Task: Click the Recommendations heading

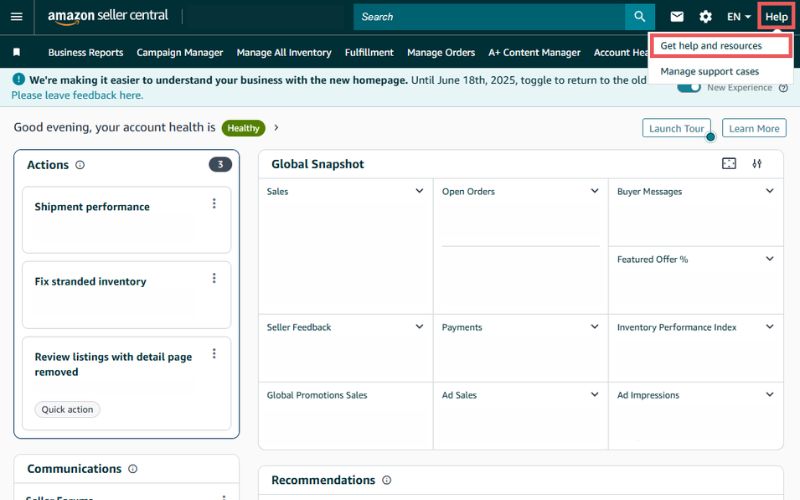Action: pos(323,480)
